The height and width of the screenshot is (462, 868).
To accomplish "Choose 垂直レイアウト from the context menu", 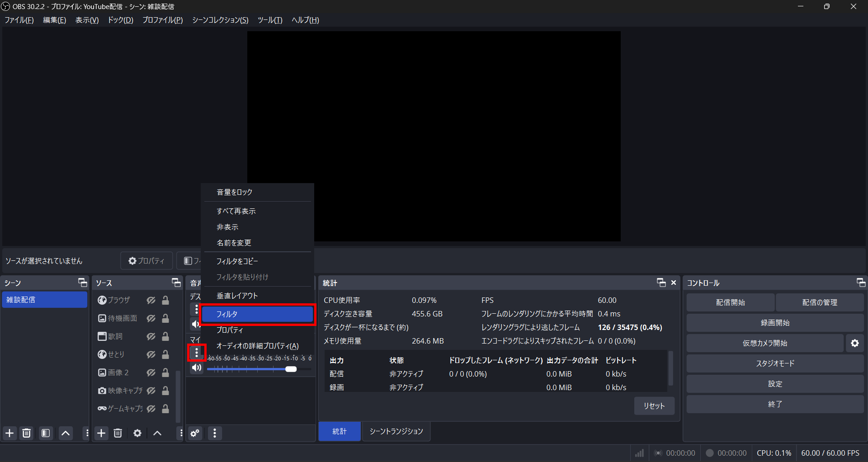I will pyautogui.click(x=258, y=296).
